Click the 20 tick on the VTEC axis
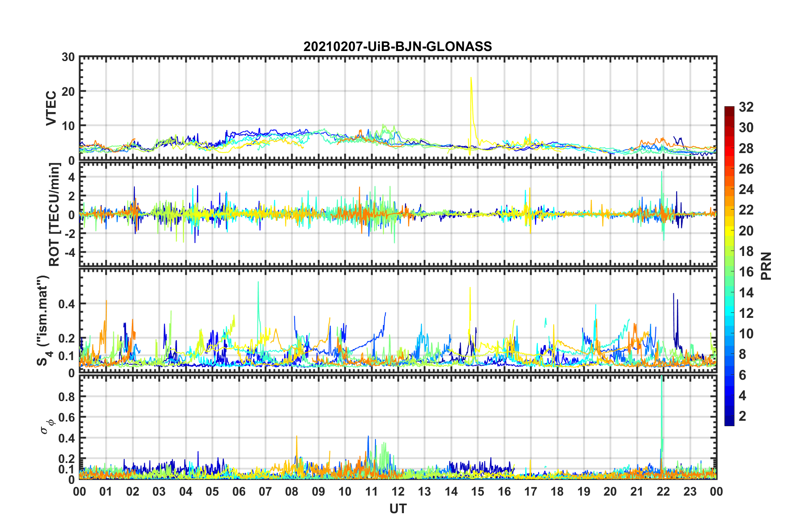The image size is (796, 532). [68, 92]
